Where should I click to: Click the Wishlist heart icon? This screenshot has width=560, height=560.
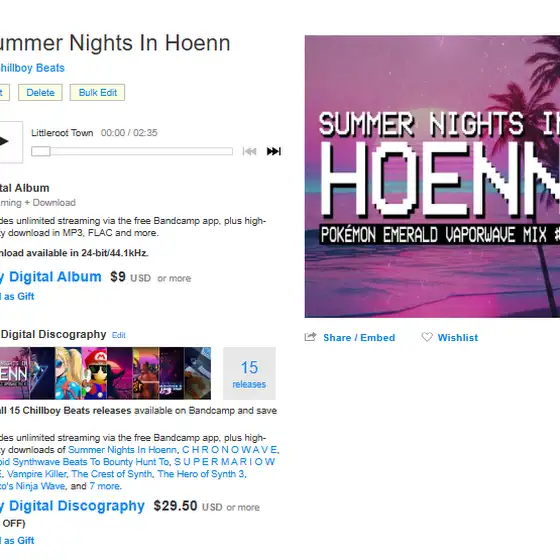point(427,337)
